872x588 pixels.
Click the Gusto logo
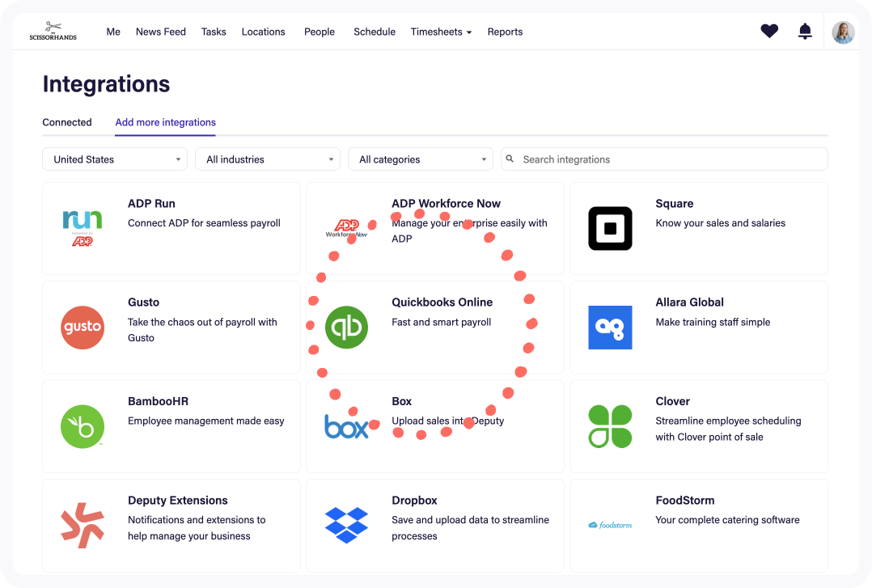83,327
